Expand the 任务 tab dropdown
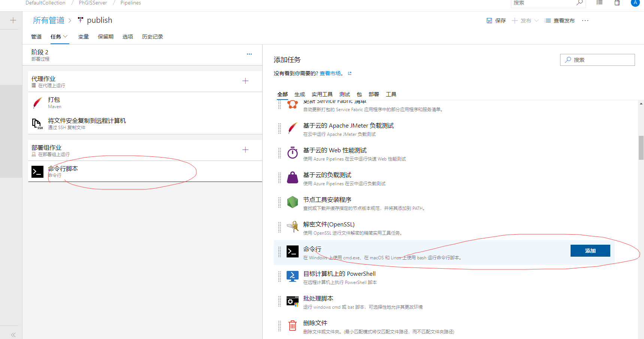This screenshot has height=339, width=644. 65,36
